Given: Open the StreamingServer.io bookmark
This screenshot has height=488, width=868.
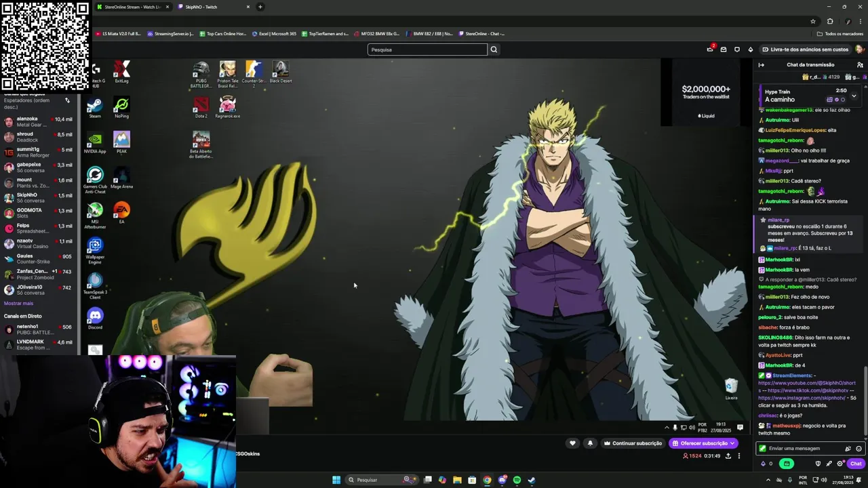Looking at the screenshot, I should point(170,34).
